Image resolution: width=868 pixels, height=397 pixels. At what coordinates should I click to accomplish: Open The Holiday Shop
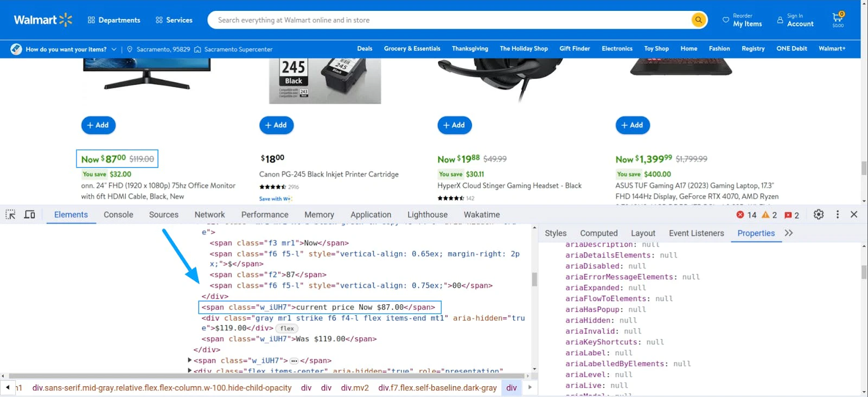[x=524, y=49]
